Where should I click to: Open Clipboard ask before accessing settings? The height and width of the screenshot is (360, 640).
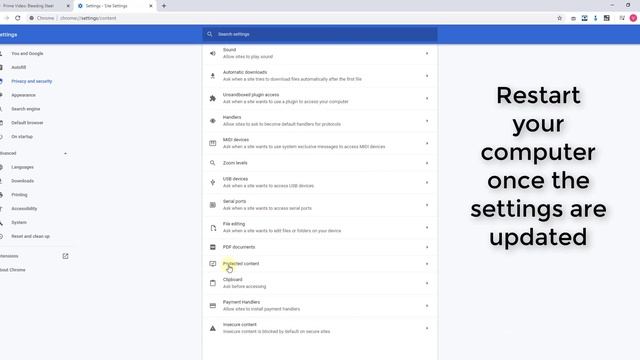pos(320,283)
